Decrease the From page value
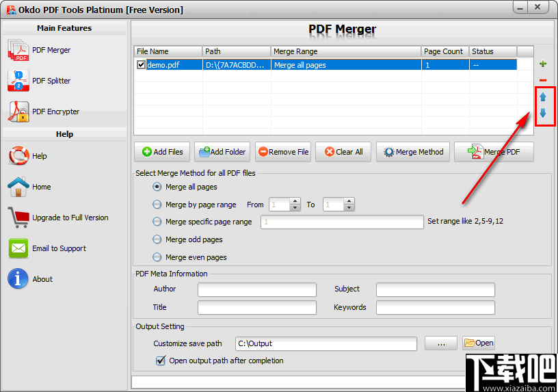 [x=295, y=207]
